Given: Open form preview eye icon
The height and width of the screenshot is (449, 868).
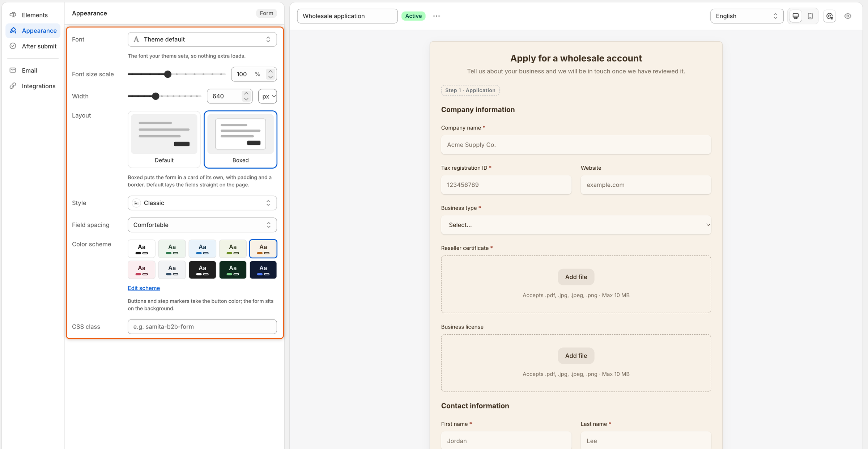Looking at the screenshot, I should pos(848,16).
